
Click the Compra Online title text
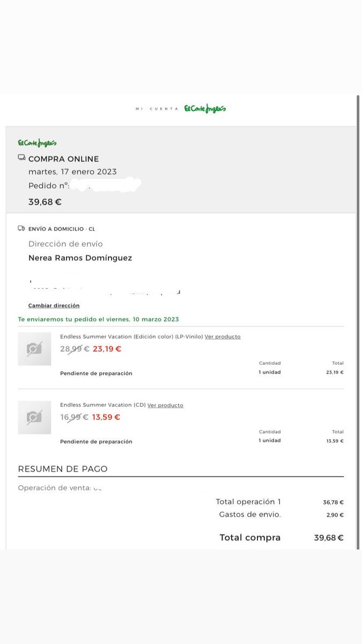click(63, 159)
